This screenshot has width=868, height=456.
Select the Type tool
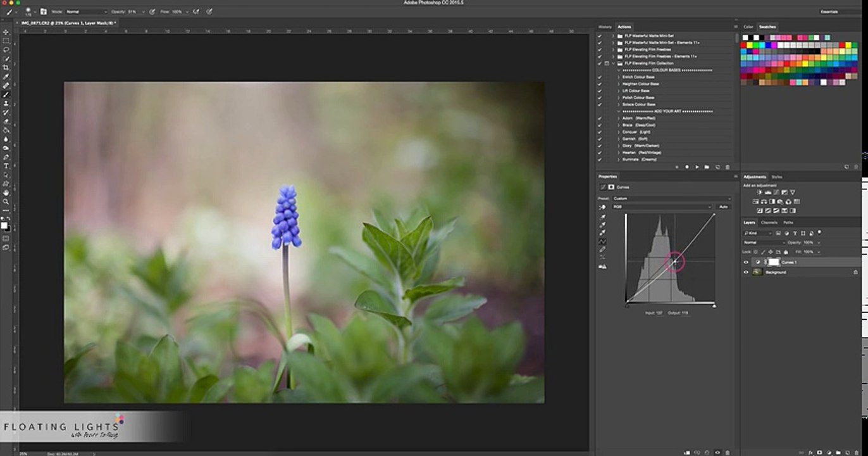pyautogui.click(x=6, y=166)
